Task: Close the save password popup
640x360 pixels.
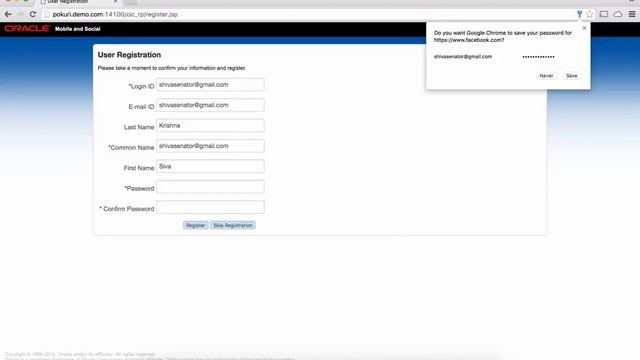Action: (x=584, y=28)
